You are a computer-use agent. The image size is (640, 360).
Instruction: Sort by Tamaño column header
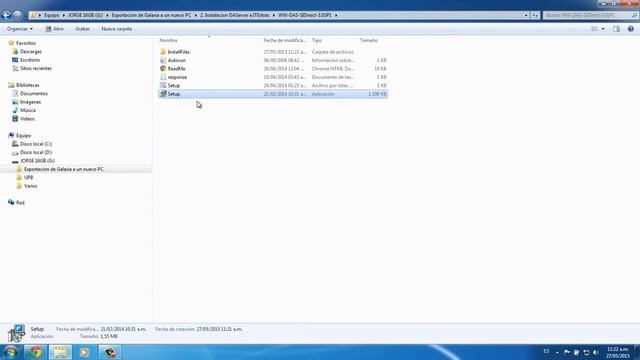[369, 40]
